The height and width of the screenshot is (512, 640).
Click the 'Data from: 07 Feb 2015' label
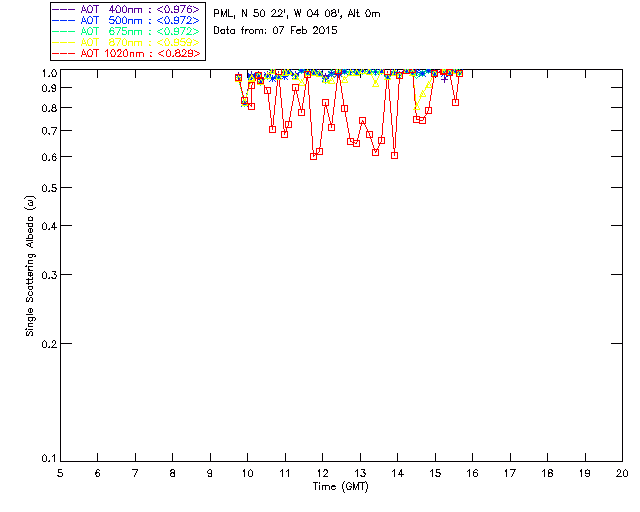[x=275, y=31]
